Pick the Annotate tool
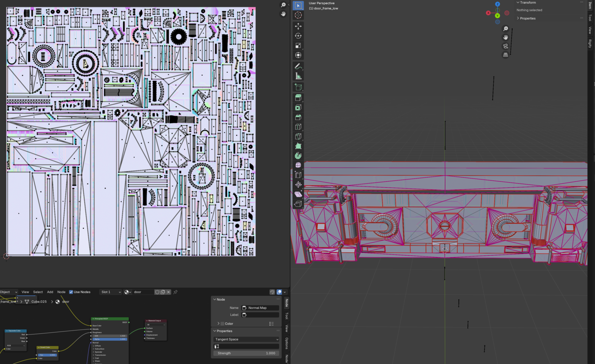This screenshot has height=364, width=595. 298,66
